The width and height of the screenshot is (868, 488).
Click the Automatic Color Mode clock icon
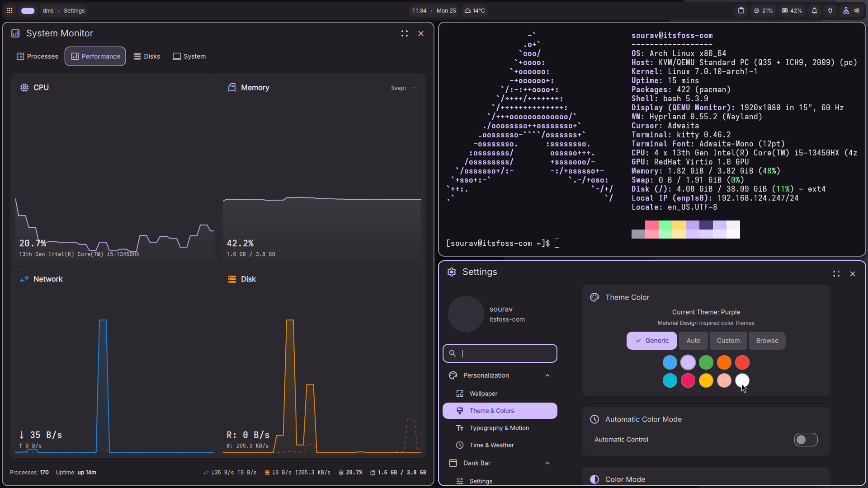coord(594,419)
